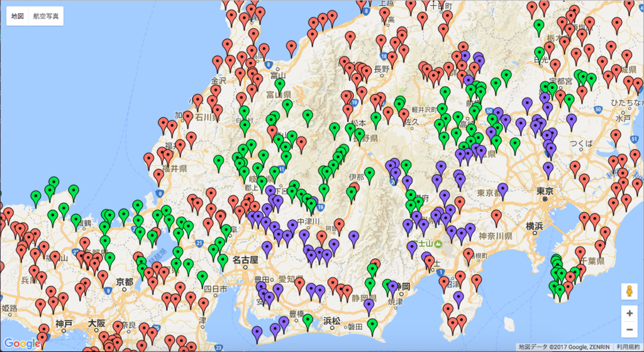This screenshot has height=352, width=644.
Task: Select purple marker below 静岡県 label
Action: tap(369, 307)
